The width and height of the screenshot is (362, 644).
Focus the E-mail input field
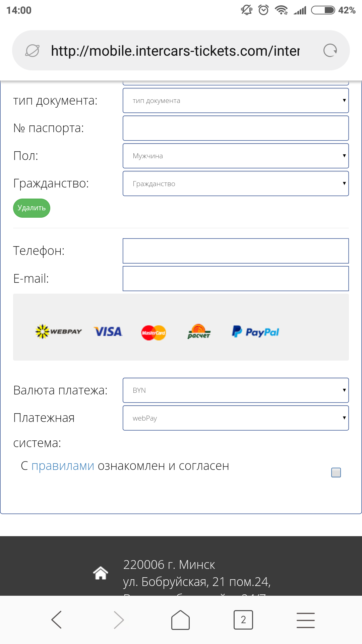tap(236, 278)
